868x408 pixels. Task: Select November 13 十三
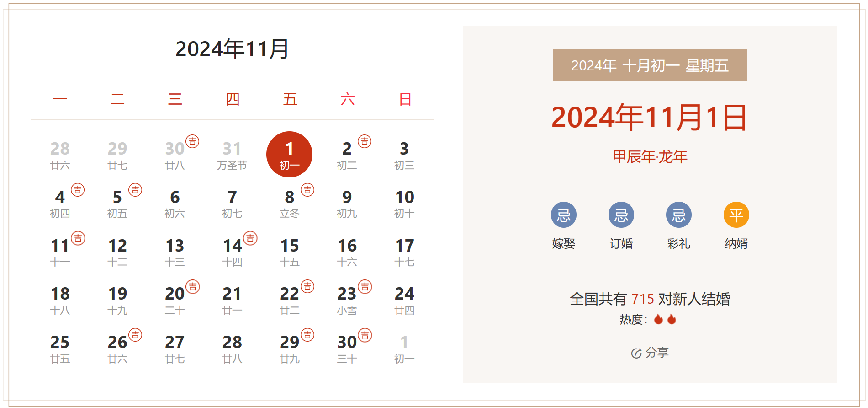175,252
